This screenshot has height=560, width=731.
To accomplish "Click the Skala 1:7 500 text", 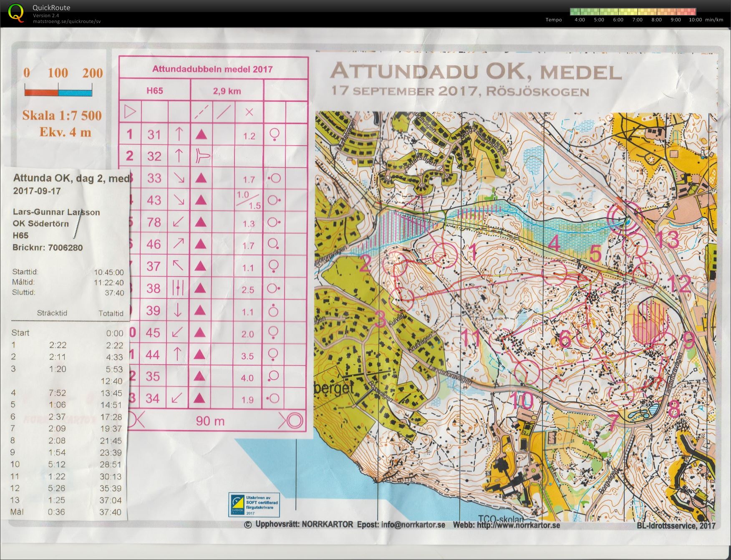I will (x=62, y=115).
